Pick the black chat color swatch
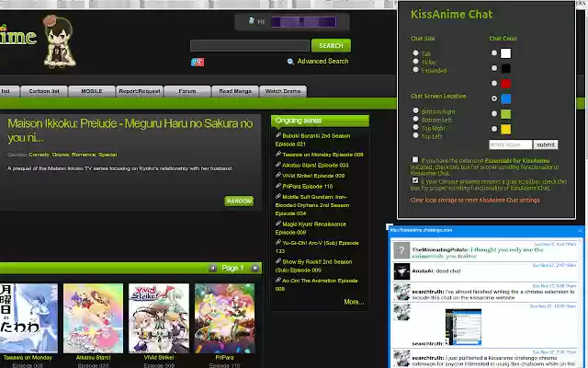Screen dimensions: 588x368 click(x=506, y=68)
